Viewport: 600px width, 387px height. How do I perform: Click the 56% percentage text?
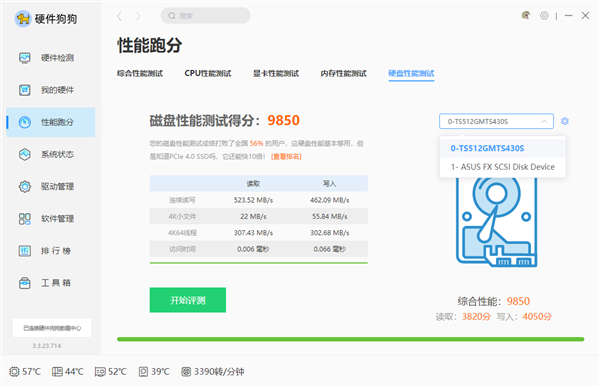pyautogui.click(x=256, y=144)
